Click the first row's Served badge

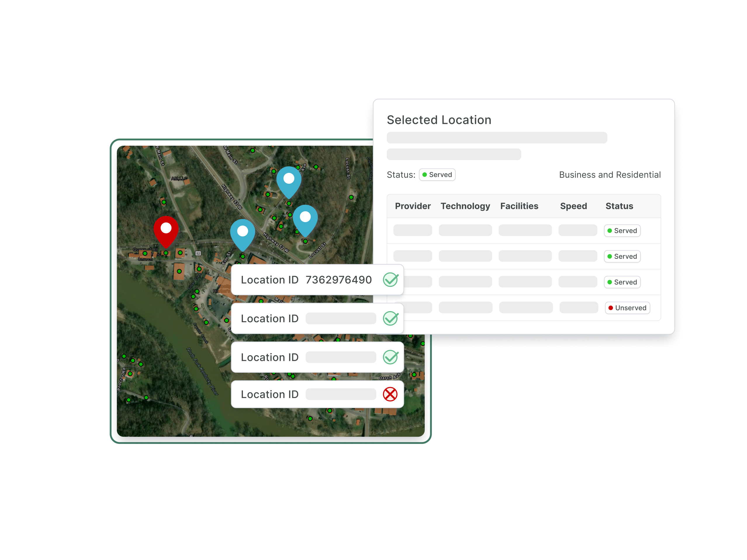coord(622,230)
